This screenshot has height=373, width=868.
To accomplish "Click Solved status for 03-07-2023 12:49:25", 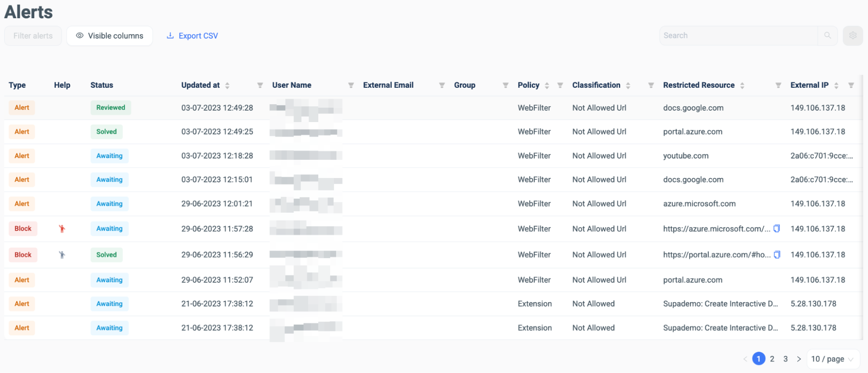I will coord(106,132).
